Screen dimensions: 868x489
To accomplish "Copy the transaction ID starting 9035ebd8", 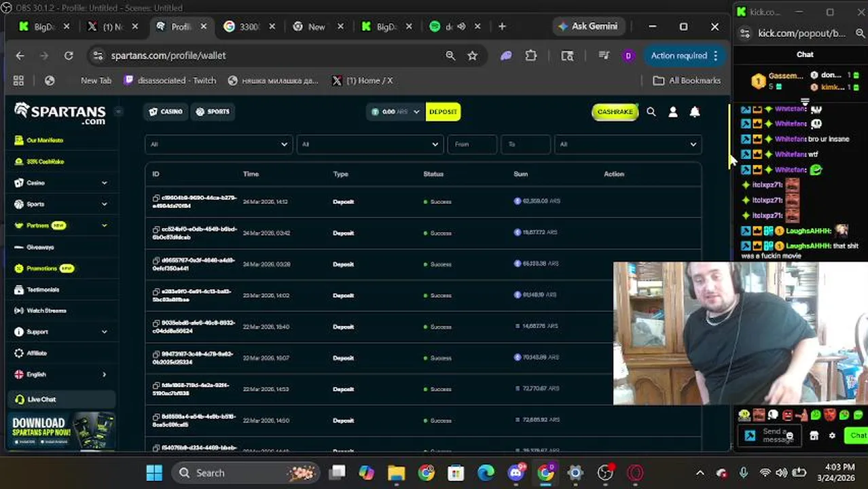I will tap(156, 324).
